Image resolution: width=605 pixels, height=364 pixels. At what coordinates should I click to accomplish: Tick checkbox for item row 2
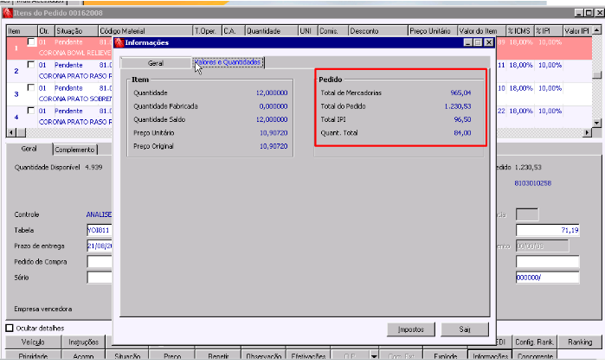[31, 65]
